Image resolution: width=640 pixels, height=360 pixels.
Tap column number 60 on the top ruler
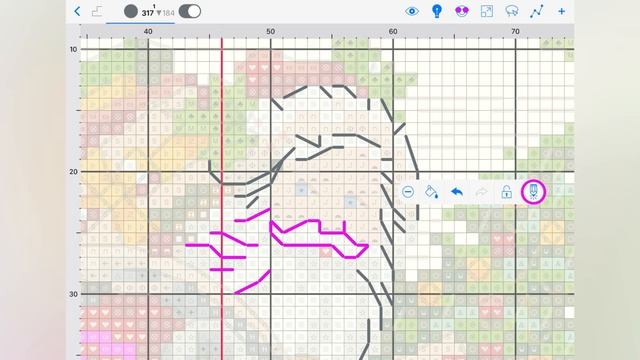[393, 31]
